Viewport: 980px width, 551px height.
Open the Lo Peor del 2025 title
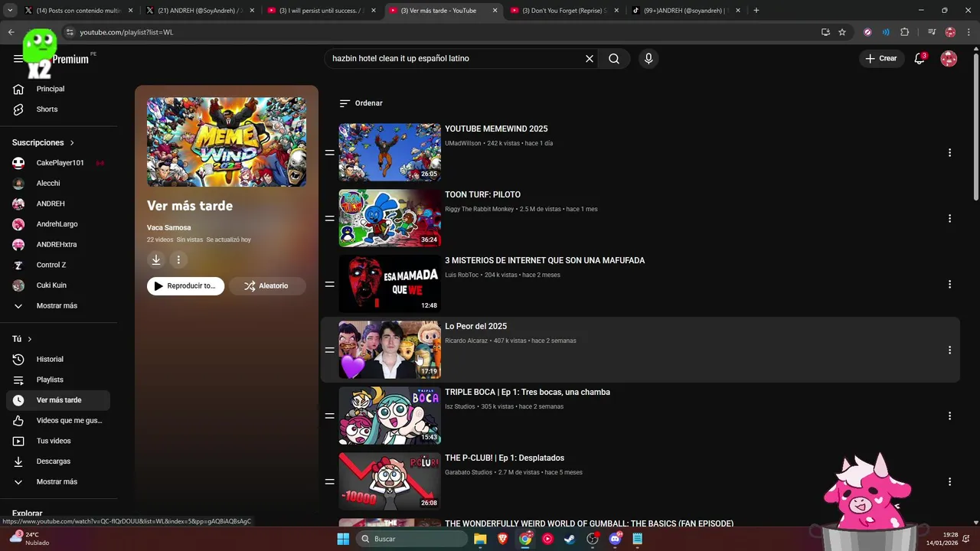475,327
